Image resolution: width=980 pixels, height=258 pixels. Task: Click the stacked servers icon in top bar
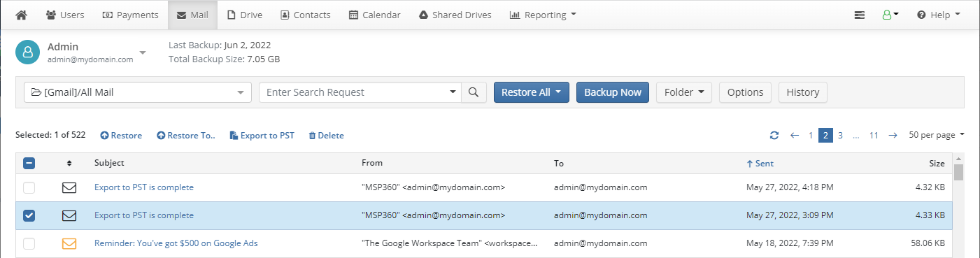860,15
